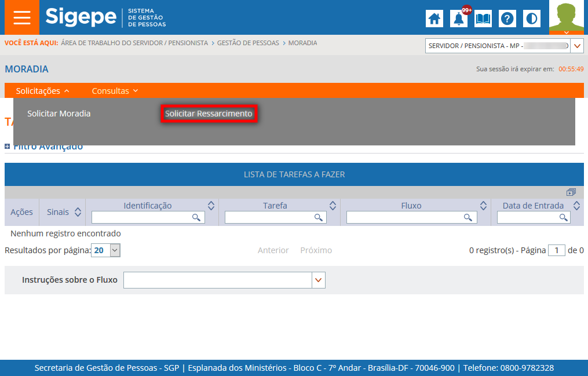Viewport: 588px width, 376px height.
Task: Open the Consultas menu
Action: 115,91
